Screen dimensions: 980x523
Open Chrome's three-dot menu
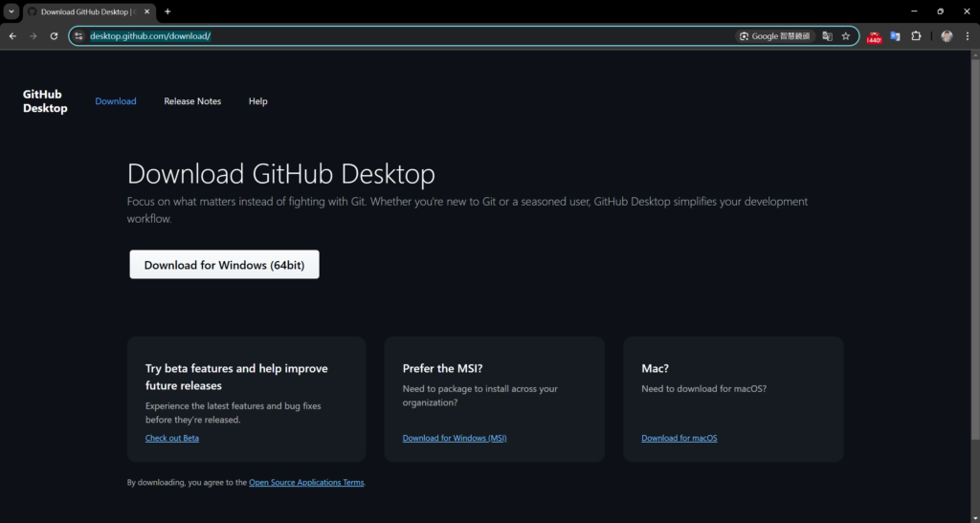[x=968, y=36]
